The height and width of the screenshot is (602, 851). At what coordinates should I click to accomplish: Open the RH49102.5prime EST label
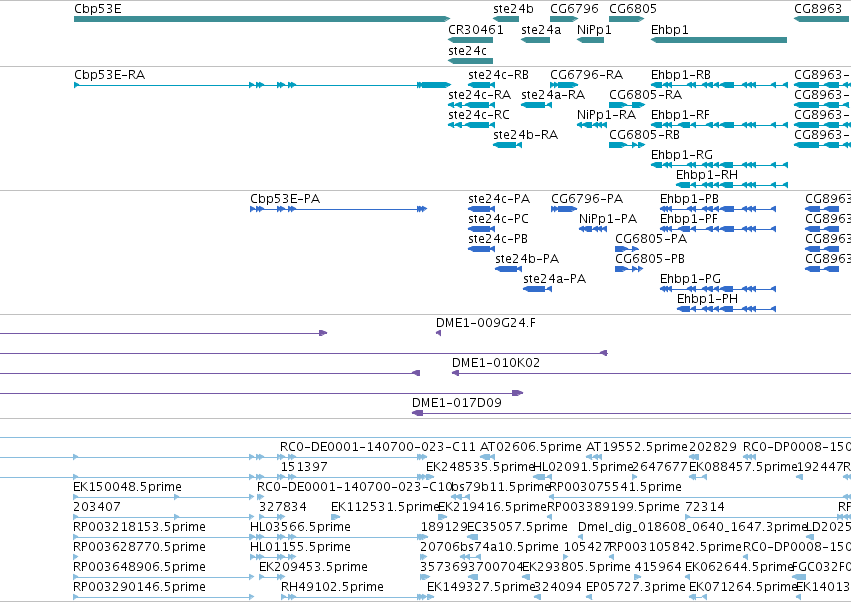pyautogui.click(x=332, y=587)
